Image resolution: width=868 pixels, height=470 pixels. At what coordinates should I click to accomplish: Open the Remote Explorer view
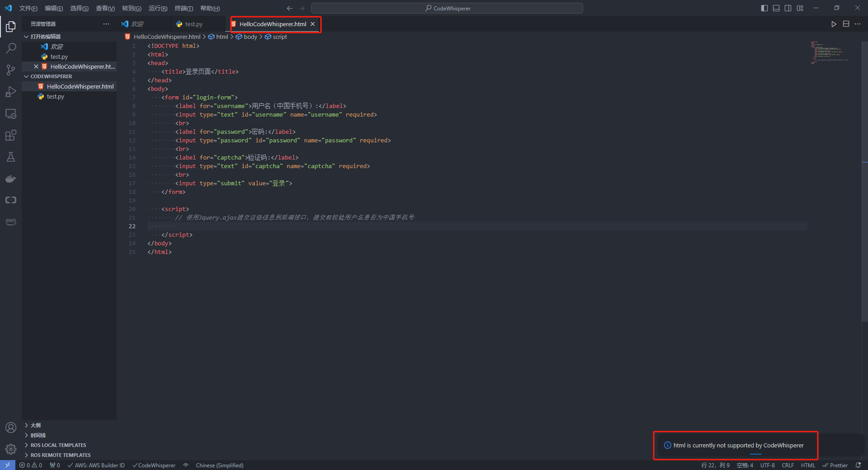(x=11, y=113)
